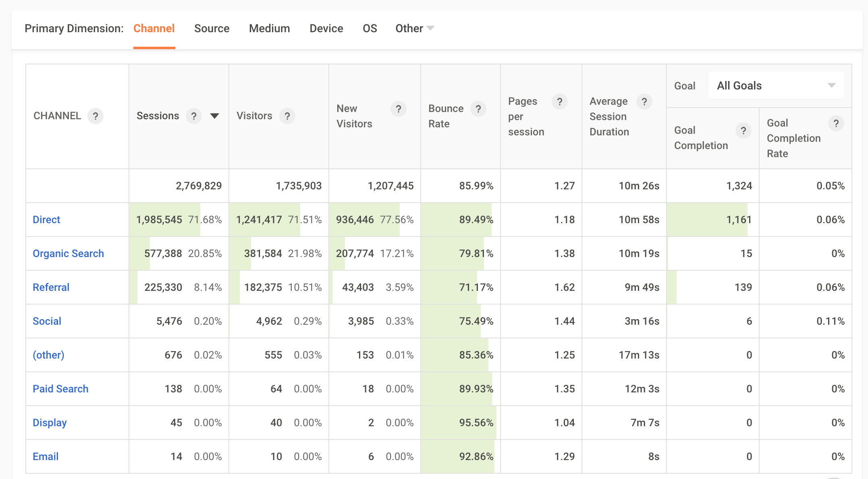The image size is (868, 479).
Task: Click the help icon next to CHANNEL
Action: click(x=96, y=116)
